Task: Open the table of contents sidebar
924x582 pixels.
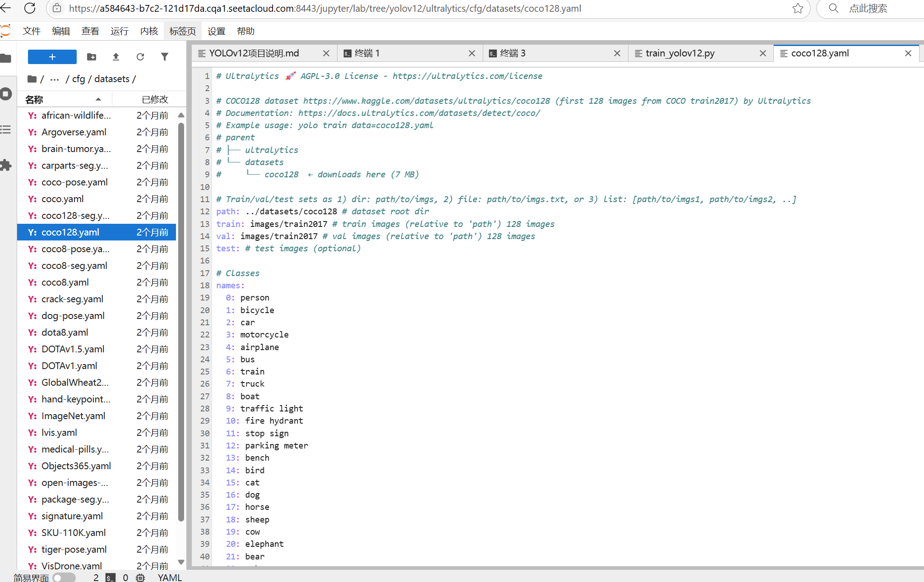Action: 6,130
